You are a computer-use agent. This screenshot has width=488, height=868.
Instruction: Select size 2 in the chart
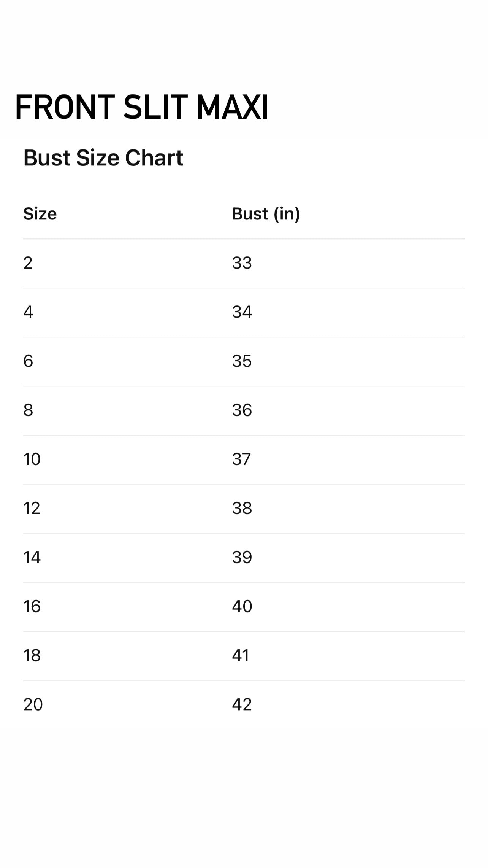28,263
